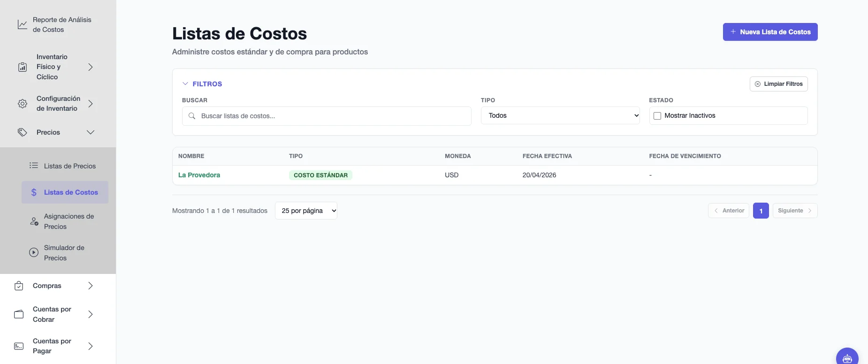The width and height of the screenshot is (868, 364).
Task: Open Asignaciones de Precios menu item
Action: [x=65, y=221]
